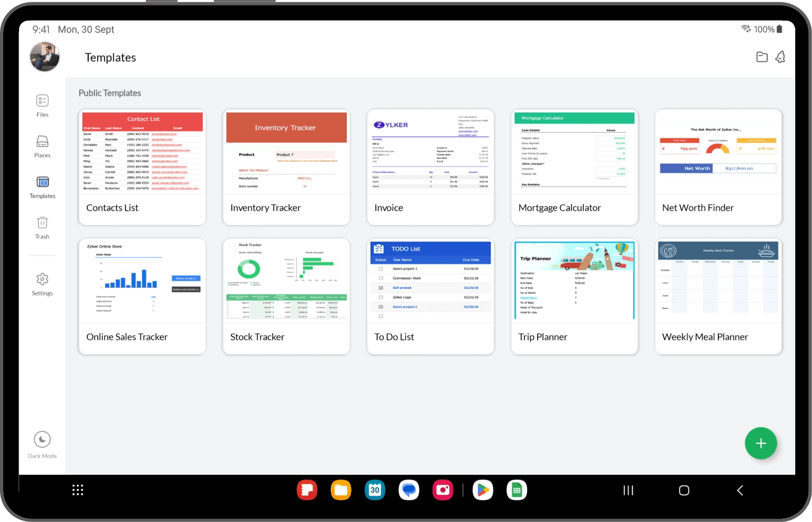Open the app drawer grid icon
The height and width of the screenshot is (522, 812).
pyautogui.click(x=77, y=490)
